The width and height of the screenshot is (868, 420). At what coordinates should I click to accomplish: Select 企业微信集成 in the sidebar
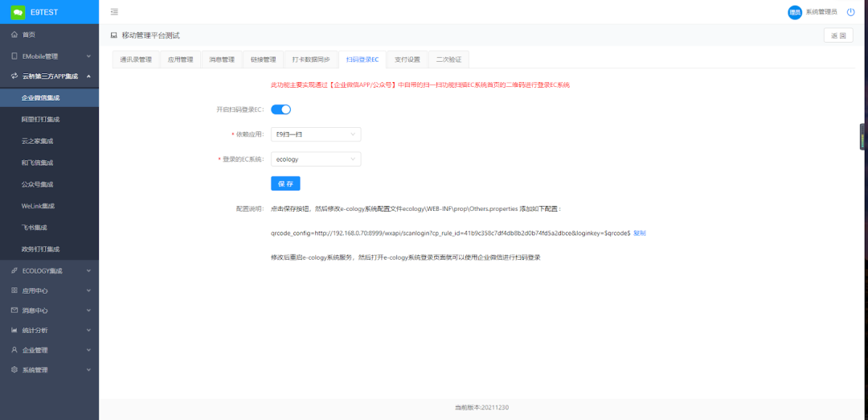click(49, 97)
